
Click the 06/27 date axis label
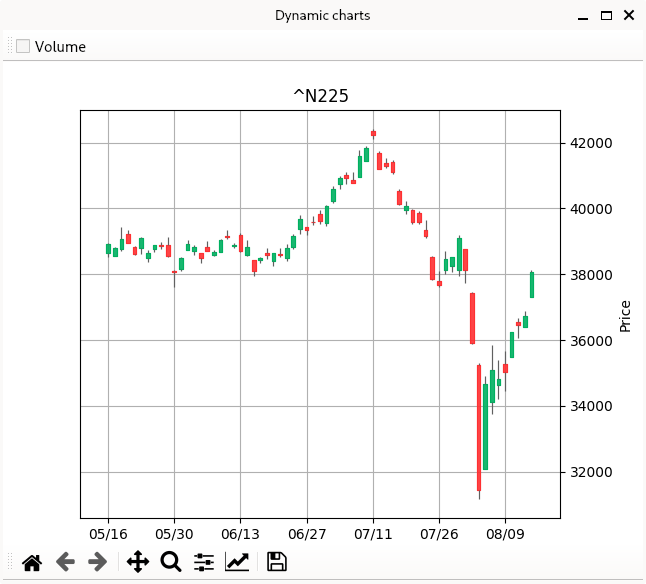coord(307,535)
